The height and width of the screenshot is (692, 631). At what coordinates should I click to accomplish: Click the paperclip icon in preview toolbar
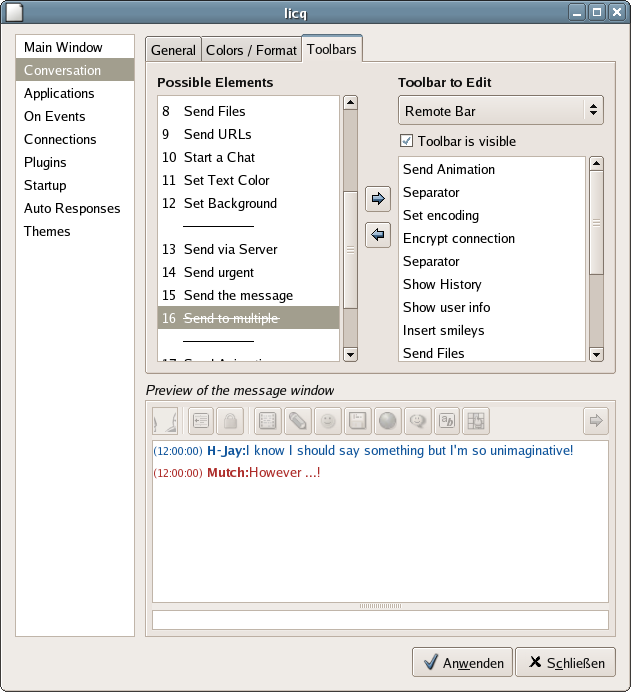(x=297, y=421)
